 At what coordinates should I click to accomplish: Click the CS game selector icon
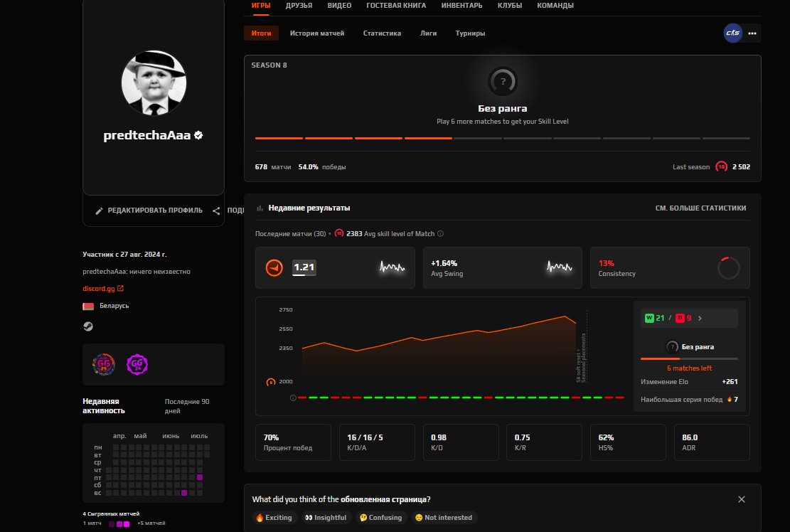coord(732,33)
